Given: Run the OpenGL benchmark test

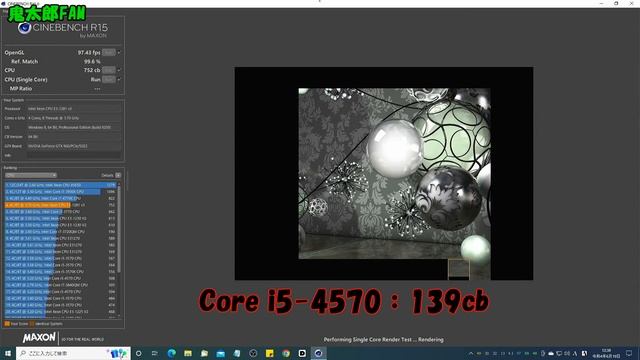Looking at the screenshot, I should coord(109,52).
